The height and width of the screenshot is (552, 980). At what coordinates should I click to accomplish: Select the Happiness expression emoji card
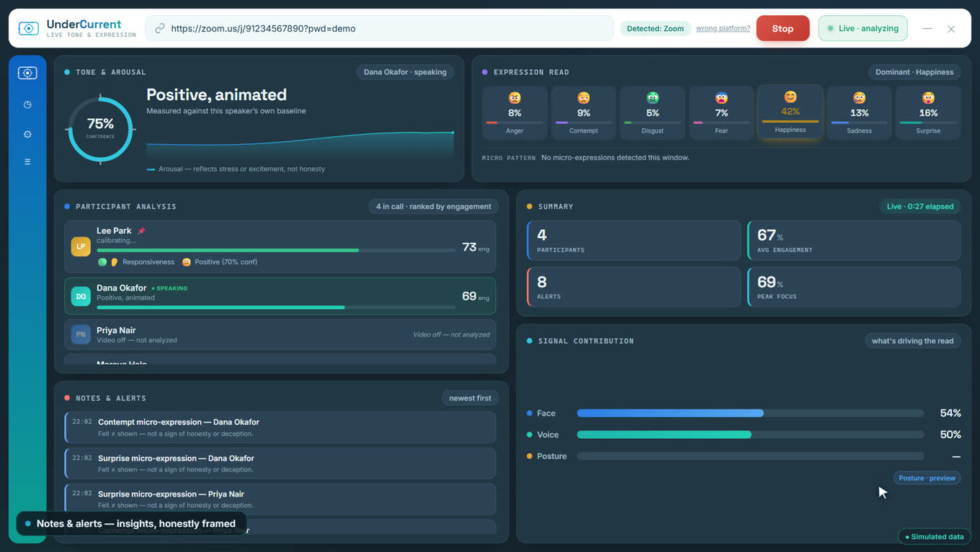[x=790, y=112]
